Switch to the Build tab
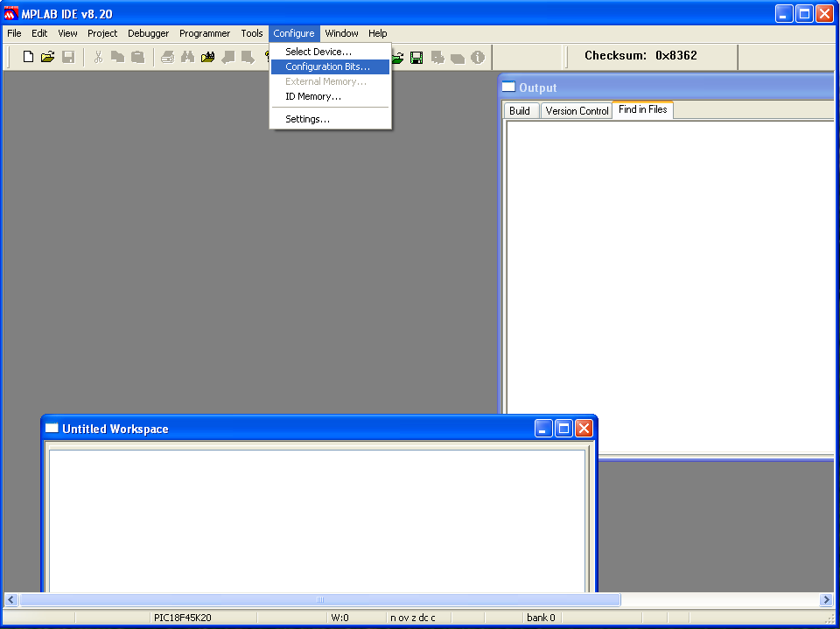 [520, 111]
